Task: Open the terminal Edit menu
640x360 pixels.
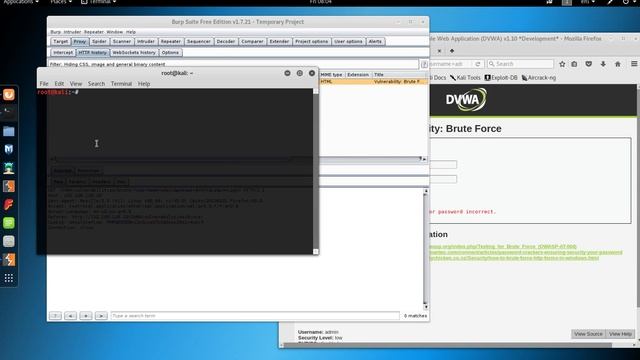Action: 59,84
